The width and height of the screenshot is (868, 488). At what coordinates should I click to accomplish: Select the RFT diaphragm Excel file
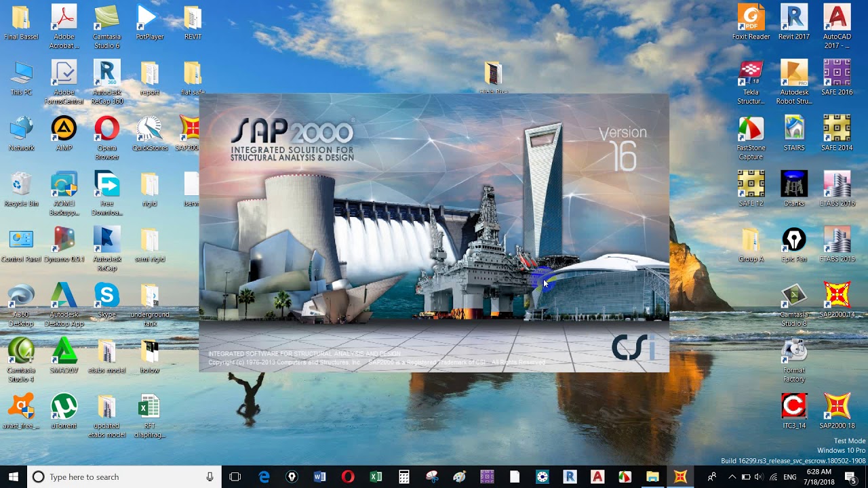click(x=149, y=415)
